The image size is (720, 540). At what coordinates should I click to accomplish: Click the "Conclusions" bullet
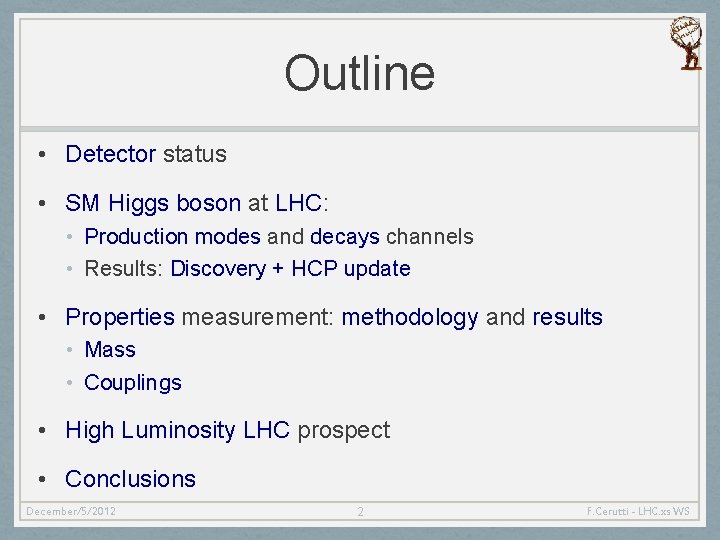(130, 479)
